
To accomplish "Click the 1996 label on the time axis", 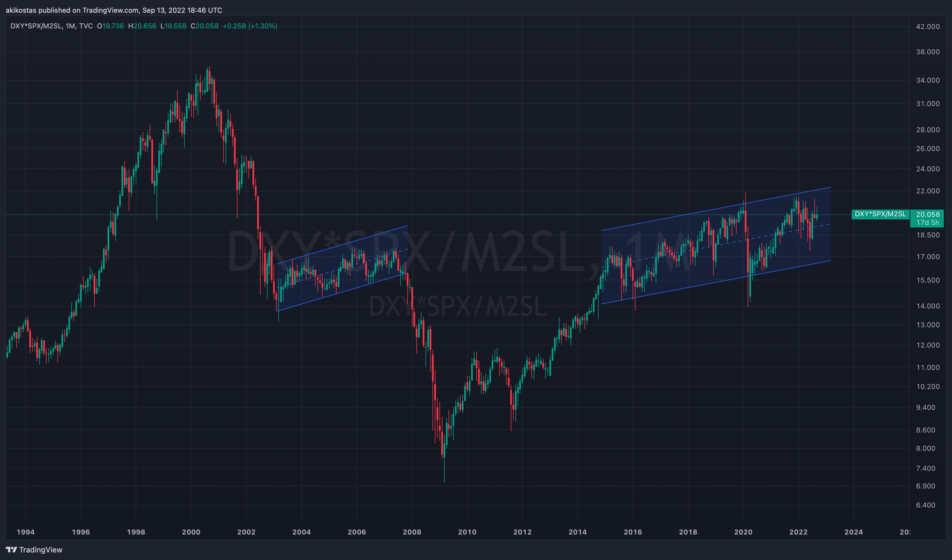I will [x=81, y=532].
